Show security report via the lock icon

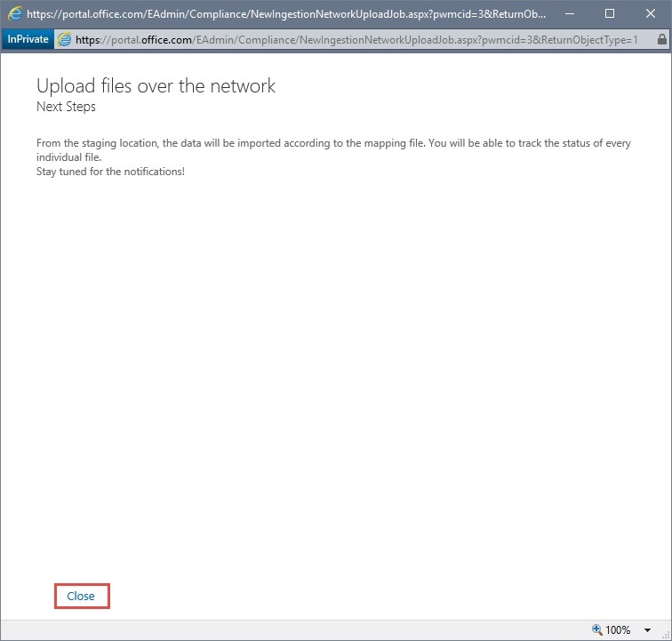pos(661,39)
